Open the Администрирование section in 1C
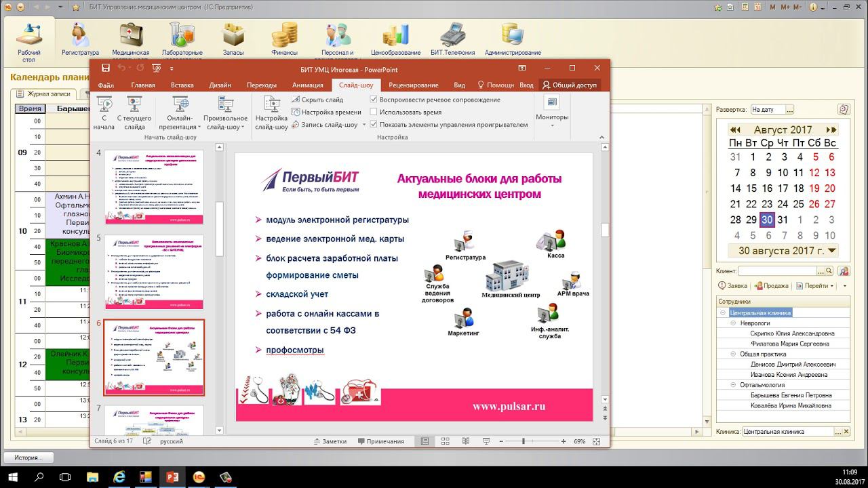Image resolution: width=868 pixels, height=488 pixels. click(x=513, y=40)
